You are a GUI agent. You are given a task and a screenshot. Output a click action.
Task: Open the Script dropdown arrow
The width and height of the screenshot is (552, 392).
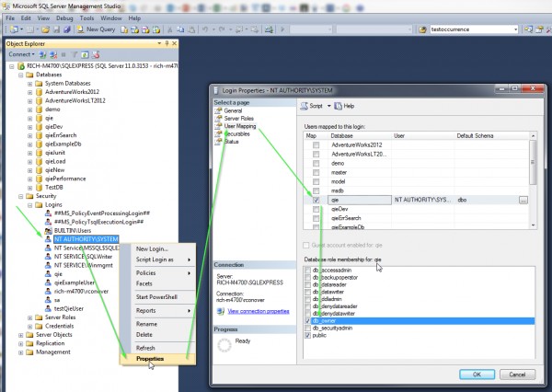coord(329,106)
